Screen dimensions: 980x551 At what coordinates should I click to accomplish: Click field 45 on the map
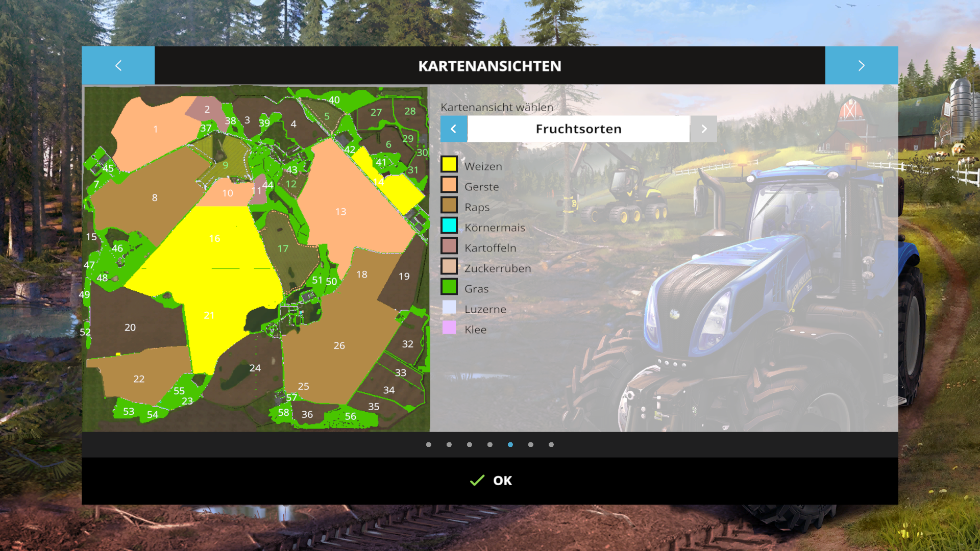(x=108, y=168)
